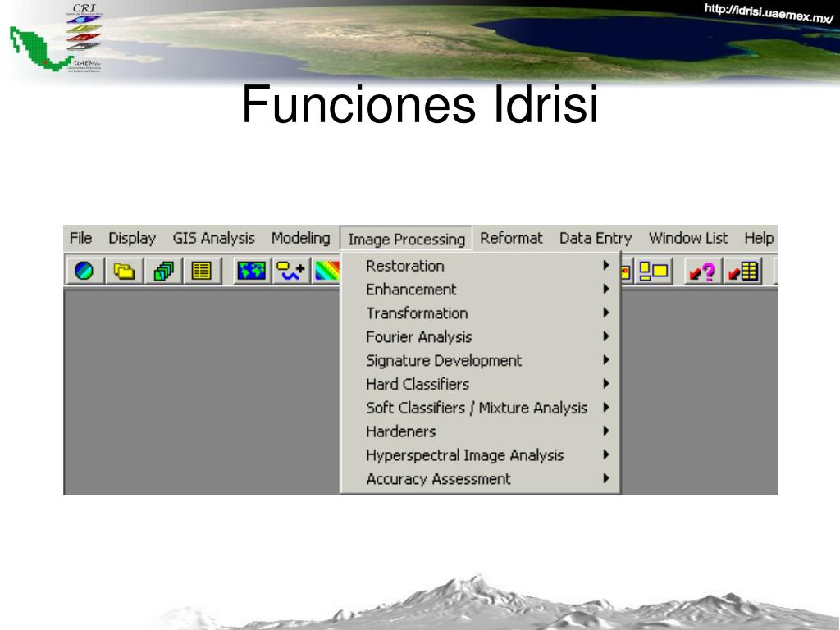840x630 pixels.
Task: Open the Reformat menu
Action: 511,238
